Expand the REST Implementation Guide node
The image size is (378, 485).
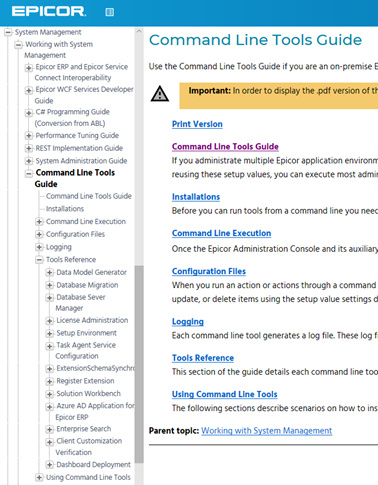coord(29,148)
